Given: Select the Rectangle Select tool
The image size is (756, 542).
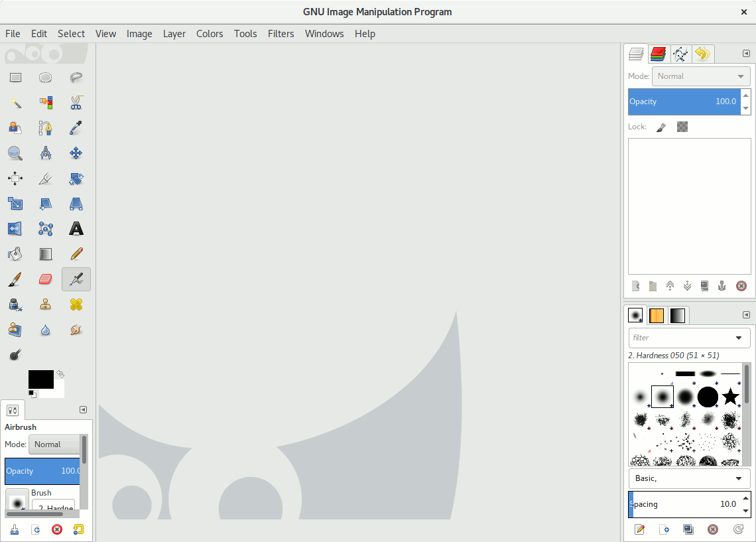Looking at the screenshot, I should (x=15, y=77).
